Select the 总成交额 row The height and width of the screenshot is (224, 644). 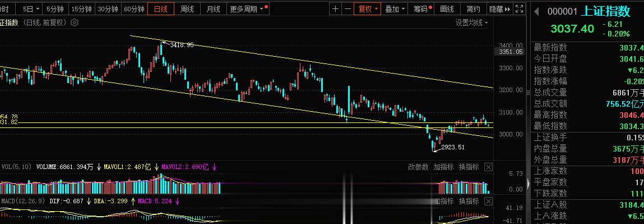click(x=587, y=103)
